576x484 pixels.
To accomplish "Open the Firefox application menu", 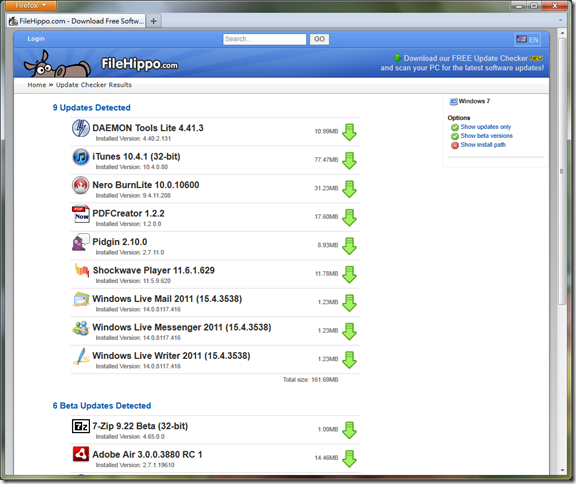I will coord(30,6).
